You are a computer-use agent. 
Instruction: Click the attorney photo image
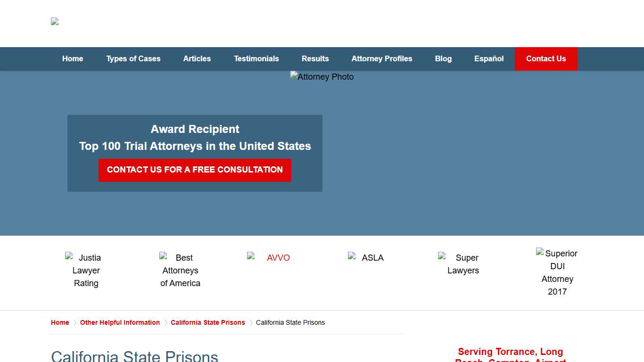[322, 77]
